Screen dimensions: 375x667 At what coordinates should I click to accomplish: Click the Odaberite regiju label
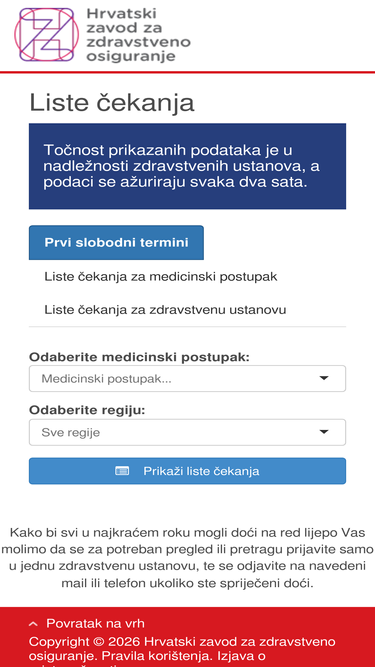click(x=87, y=411)
